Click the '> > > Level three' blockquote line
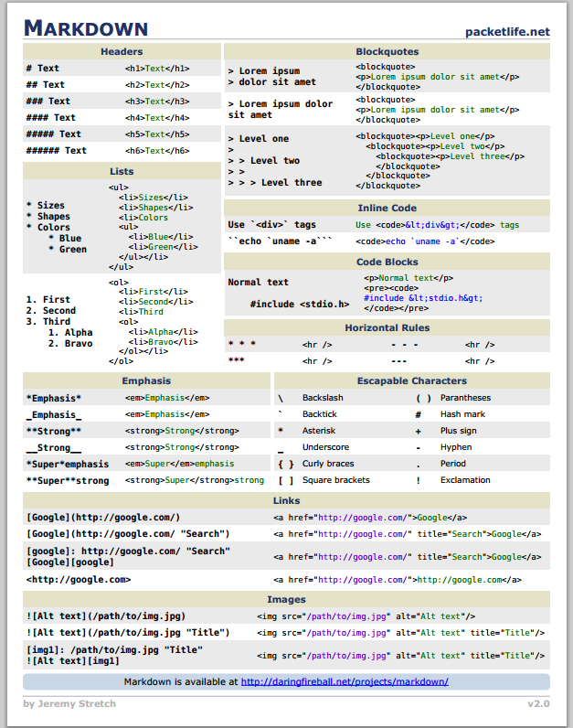 pyautogui.click(x=275, y=183)
